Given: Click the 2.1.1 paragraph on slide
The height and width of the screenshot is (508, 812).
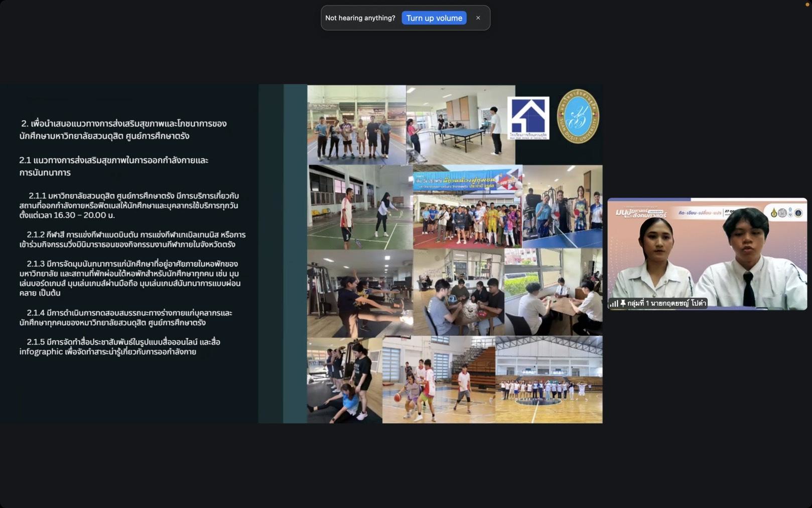Looking at the screenshot, I should point(129,205).
